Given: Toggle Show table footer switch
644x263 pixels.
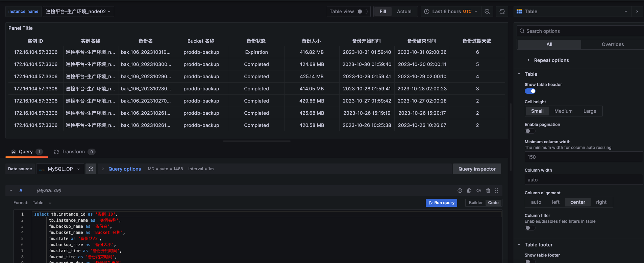Looking at the screenshot, I should (x=530, y=261).
